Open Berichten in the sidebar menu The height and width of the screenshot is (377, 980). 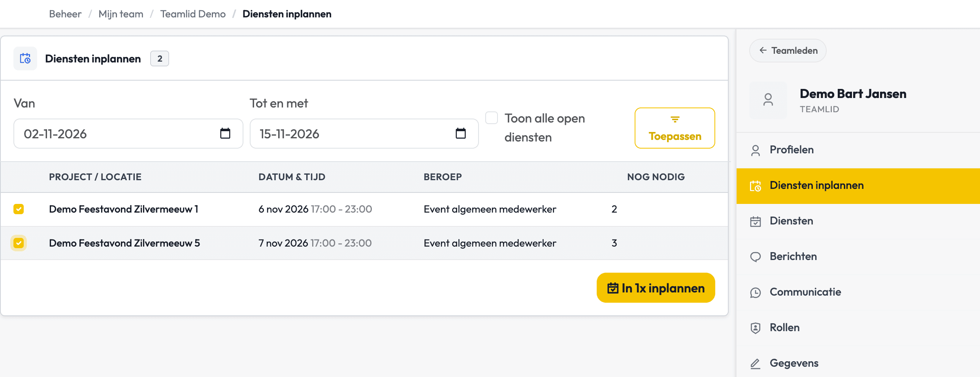tap(858, 257)
